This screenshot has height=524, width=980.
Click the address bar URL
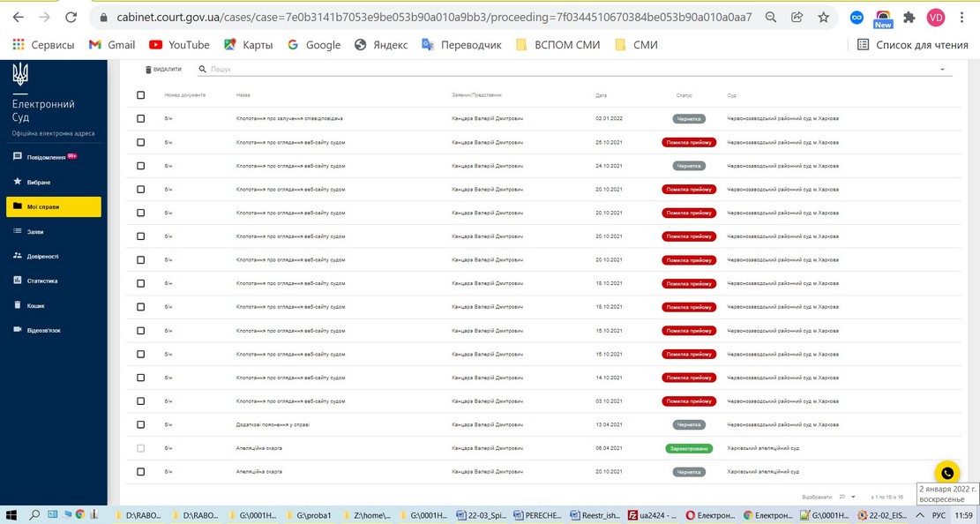point(434,18)
